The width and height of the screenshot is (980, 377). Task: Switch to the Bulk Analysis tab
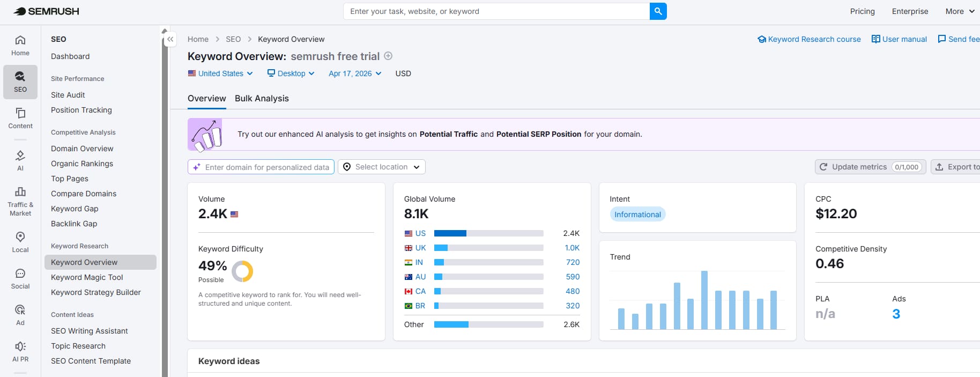(x=262, y=98)
